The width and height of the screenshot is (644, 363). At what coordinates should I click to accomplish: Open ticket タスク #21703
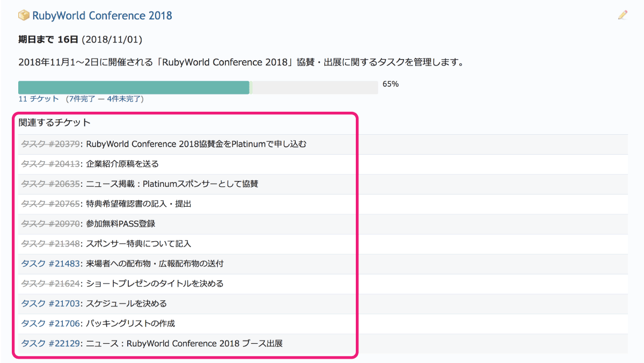pyautogui.click(x=51, y=303)
